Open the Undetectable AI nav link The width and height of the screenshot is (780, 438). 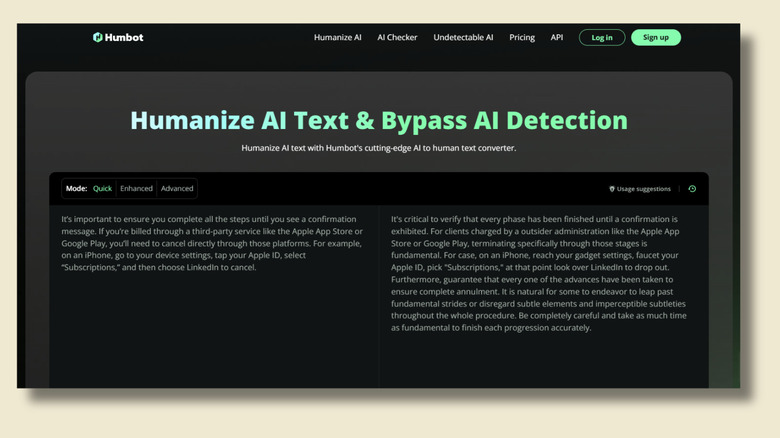point(463,38)
